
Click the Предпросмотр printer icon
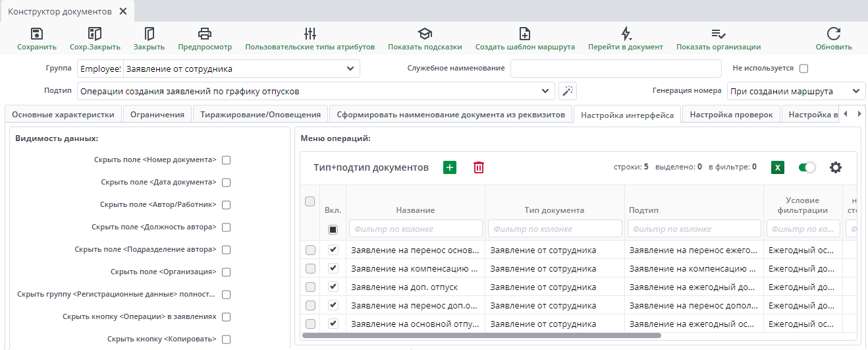(205, 34)
